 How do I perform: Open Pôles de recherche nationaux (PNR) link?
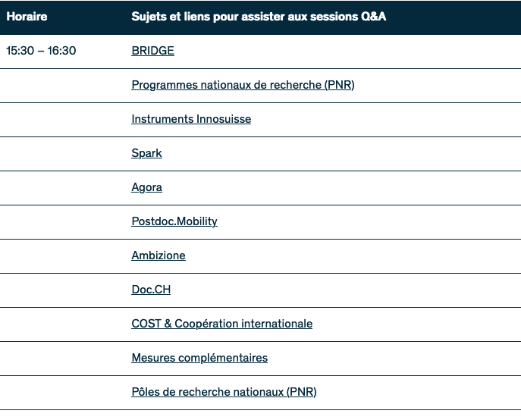pyautogui.click(x=224, y=392)
